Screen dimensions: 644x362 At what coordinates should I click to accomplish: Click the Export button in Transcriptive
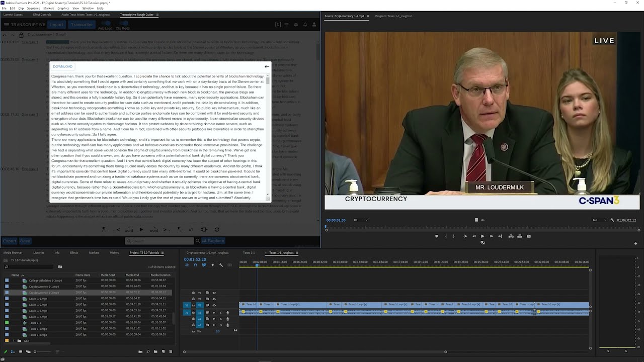pyautogui.click(x=9, y=241)
